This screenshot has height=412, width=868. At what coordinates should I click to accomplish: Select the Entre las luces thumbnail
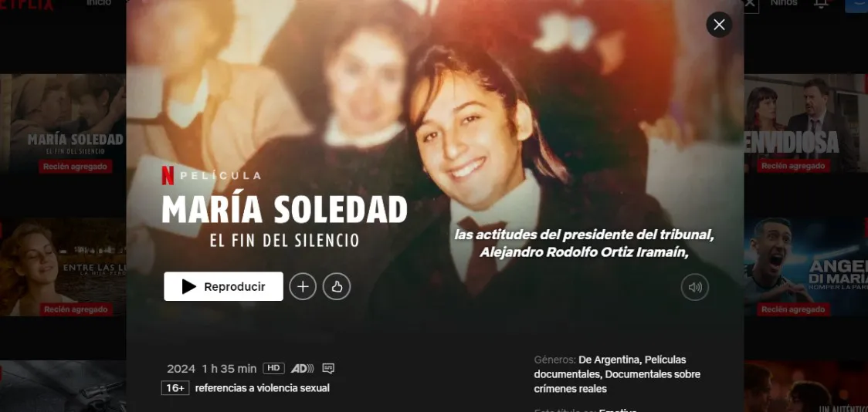(x=63, y=266)
